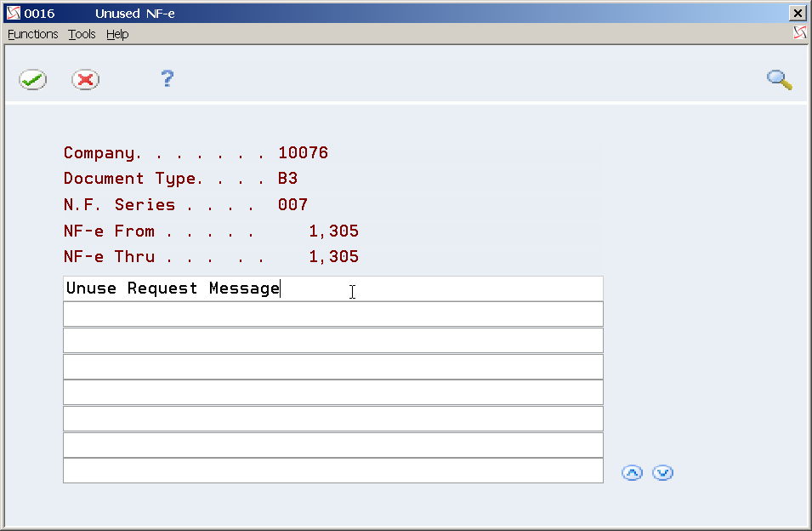The image size is (812, 531).
Task: Click the fifth message line field
Action: 333,392
